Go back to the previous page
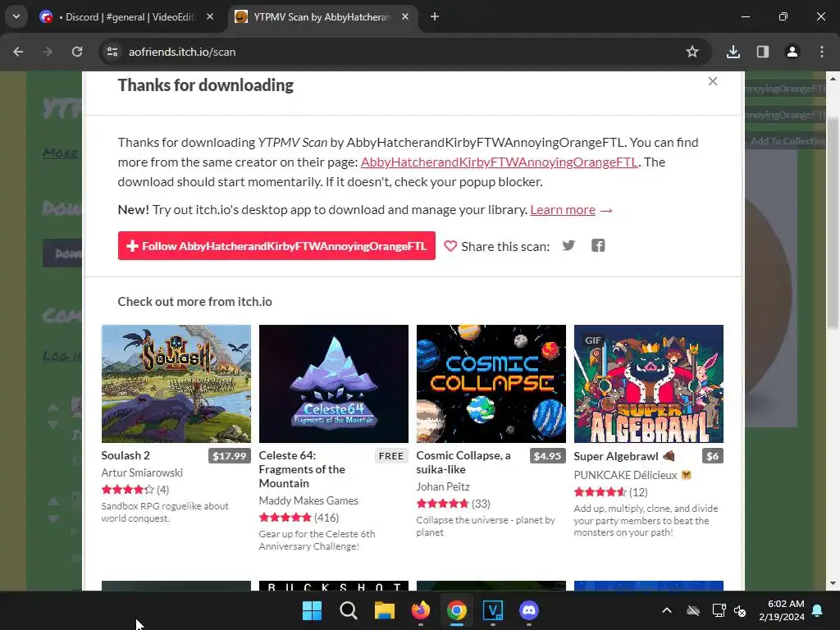Screen dimensions: 840x630 (x=18, y=52)
